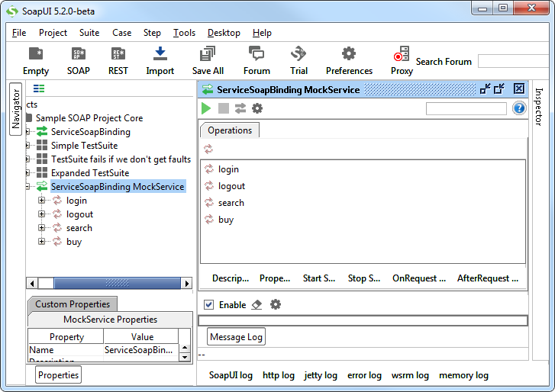Expand the Simple TestSuite node
This screenshot has width=555, height=392.
tap(28, 145)
